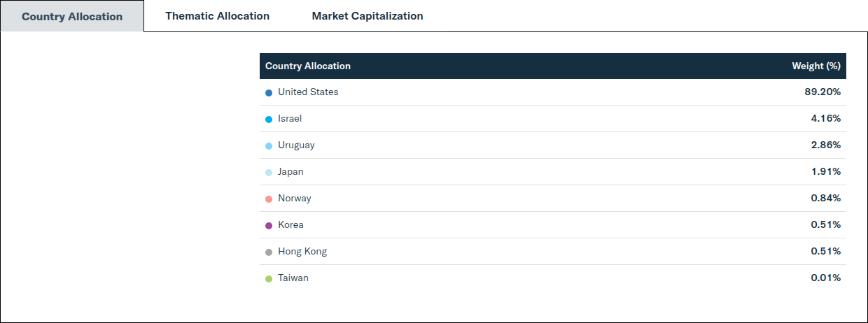Click the 4.16% weight for Israel

[826, 118]
